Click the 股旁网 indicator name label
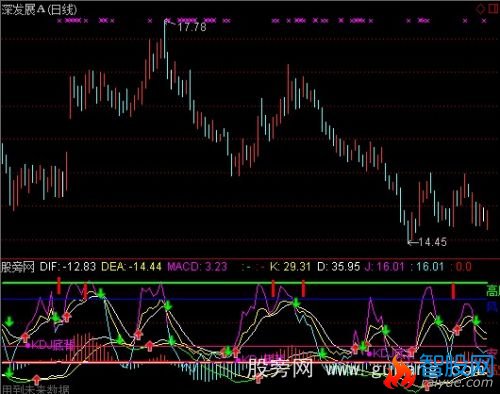 click(18, 267)
